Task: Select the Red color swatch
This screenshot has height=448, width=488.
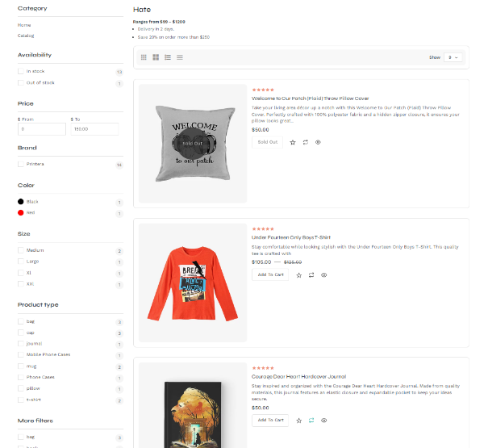Action: click(x=21, y=212)
